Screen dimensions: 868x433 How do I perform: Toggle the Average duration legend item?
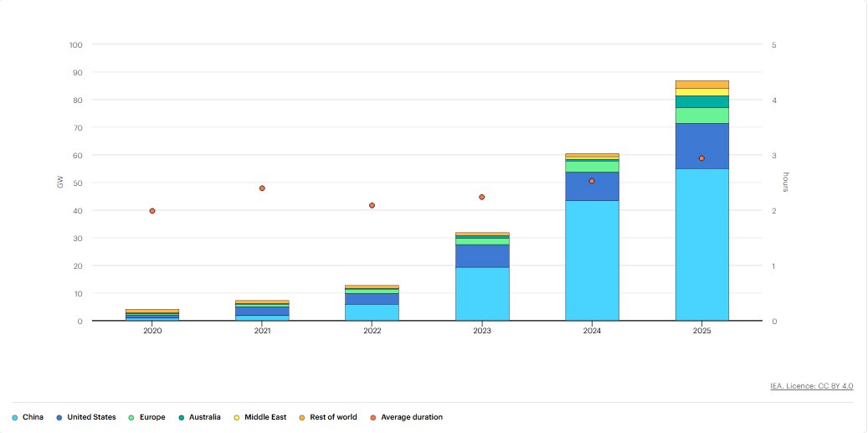pos(406,417)
